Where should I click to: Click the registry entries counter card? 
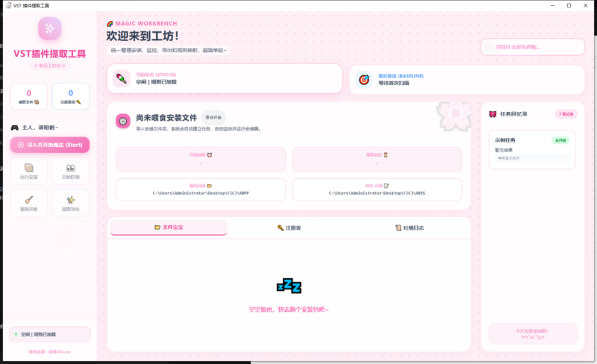click(71, 96)
